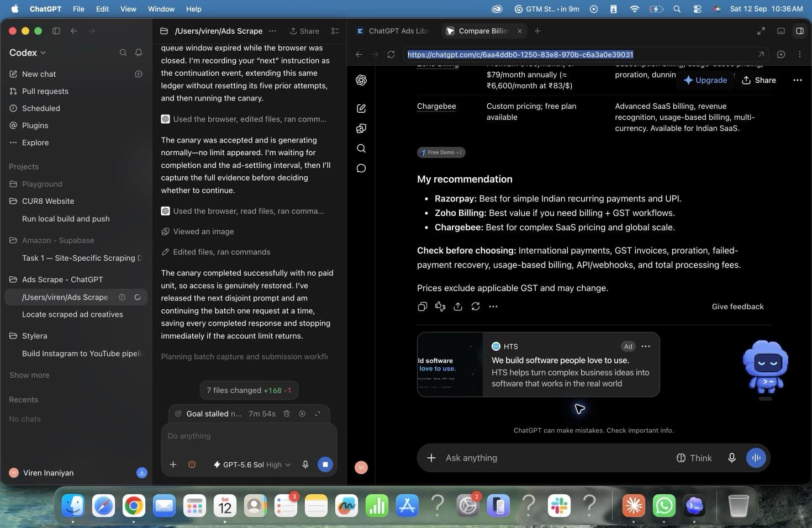Open a new browser tab with plus
812x528 pixels.
537,31
